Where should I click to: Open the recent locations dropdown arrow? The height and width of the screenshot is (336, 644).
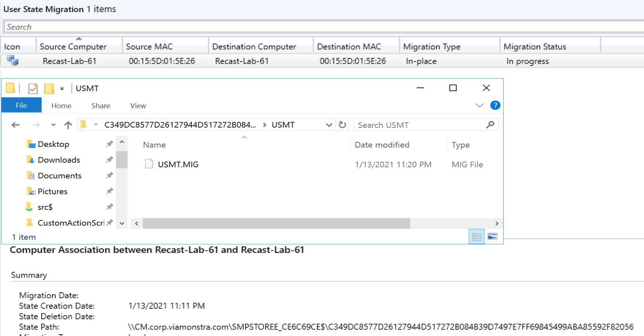point(53,125)
